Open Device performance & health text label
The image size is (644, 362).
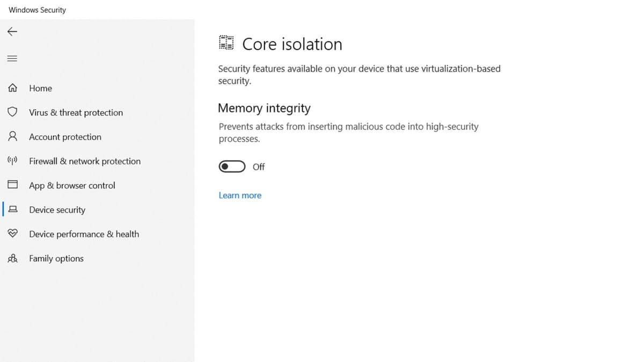pyautogui.click(x=84, y=234)
